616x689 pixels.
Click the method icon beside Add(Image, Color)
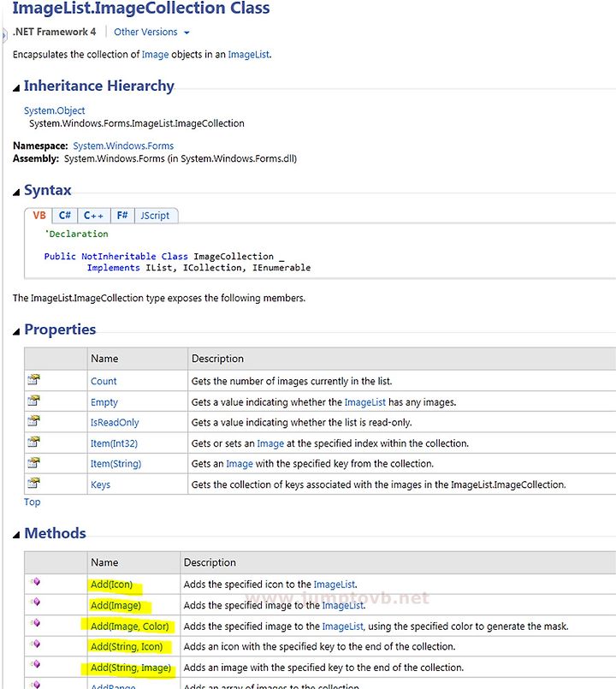(x=36, y=622)
